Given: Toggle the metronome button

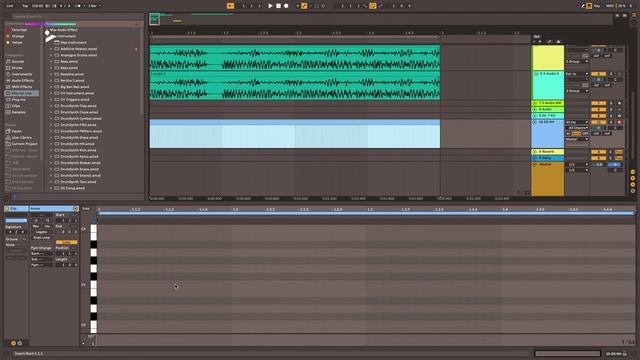Looking at the screenshot, I should 78,6.
